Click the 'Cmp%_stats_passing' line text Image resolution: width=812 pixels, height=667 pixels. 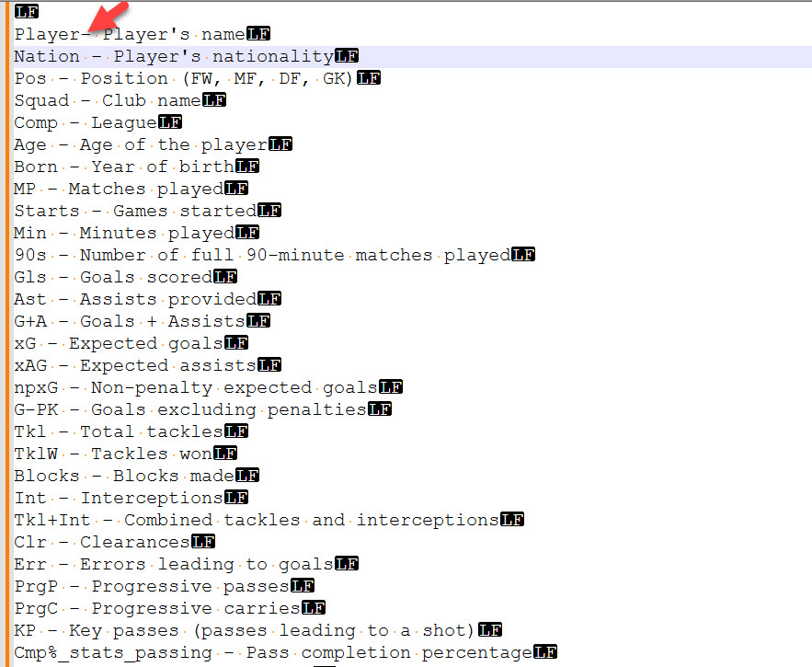tap(273, 652)
